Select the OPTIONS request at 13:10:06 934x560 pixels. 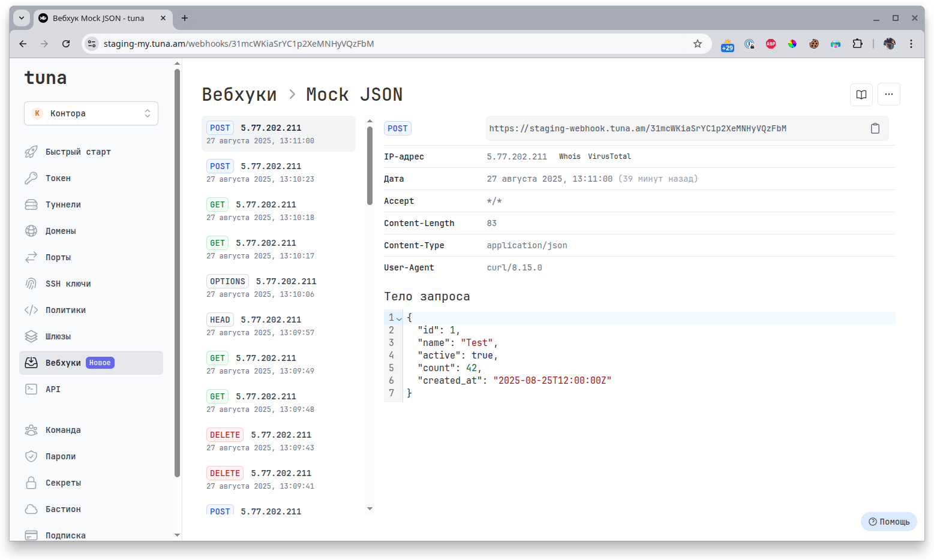[x=278, y=287]
